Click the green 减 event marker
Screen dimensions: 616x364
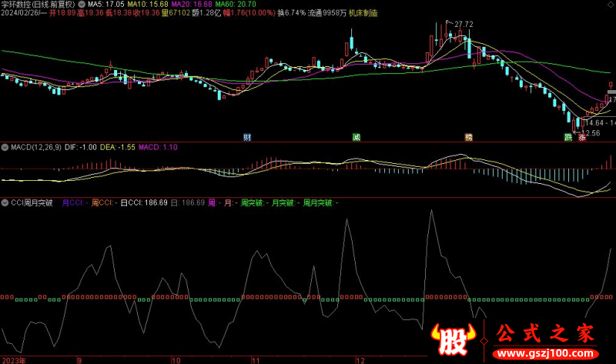point(356,137)
